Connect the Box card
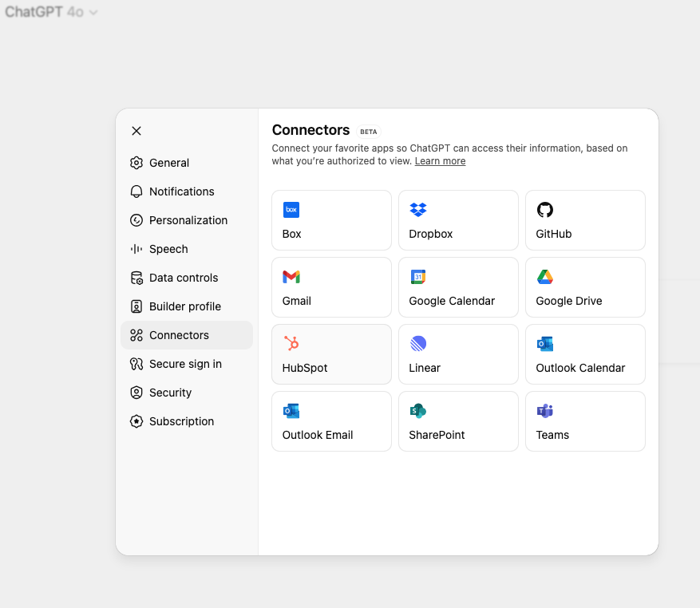 [x=332, y=220]
